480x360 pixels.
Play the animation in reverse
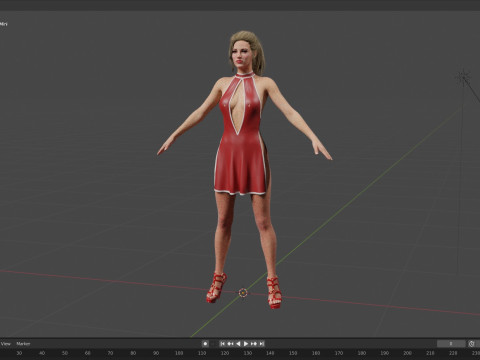(238, 344)
